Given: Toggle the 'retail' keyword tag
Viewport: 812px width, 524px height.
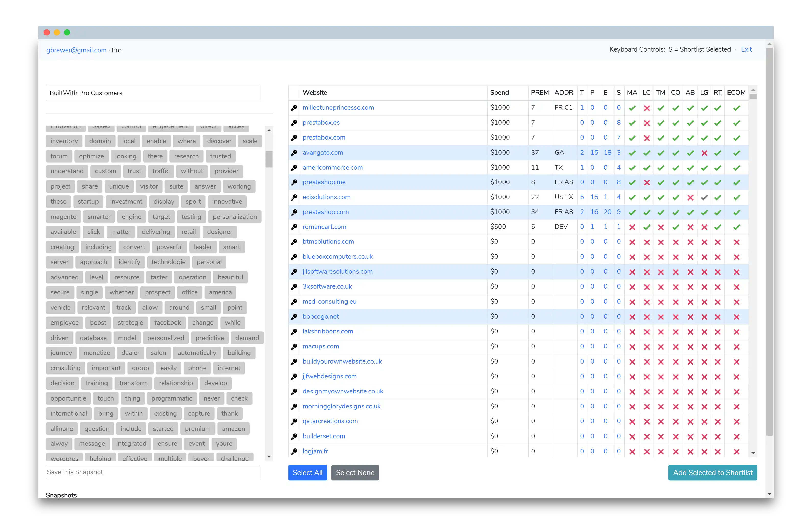Looking at the screenshot, I should (188, 232).
